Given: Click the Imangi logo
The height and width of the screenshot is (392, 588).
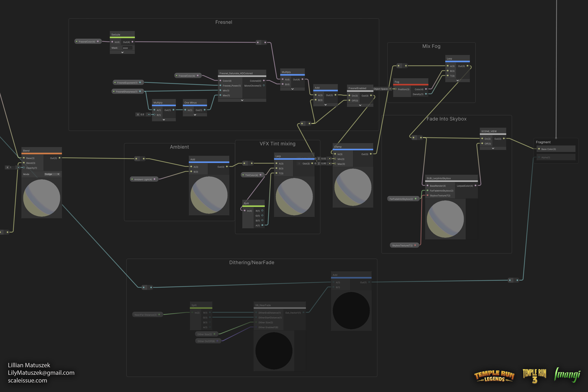Looking at the screenshot, I should pos(567,375).
